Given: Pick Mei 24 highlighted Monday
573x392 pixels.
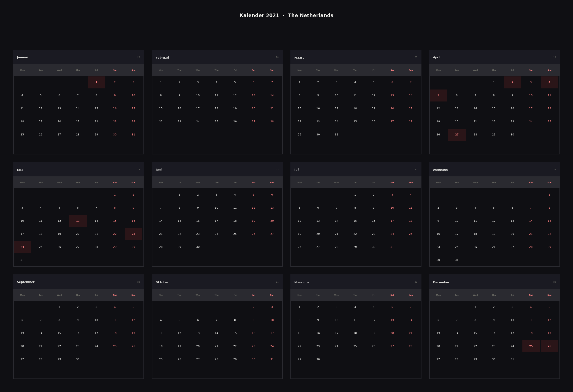Looking at the screenshot, I should click(x=22, y=247).
